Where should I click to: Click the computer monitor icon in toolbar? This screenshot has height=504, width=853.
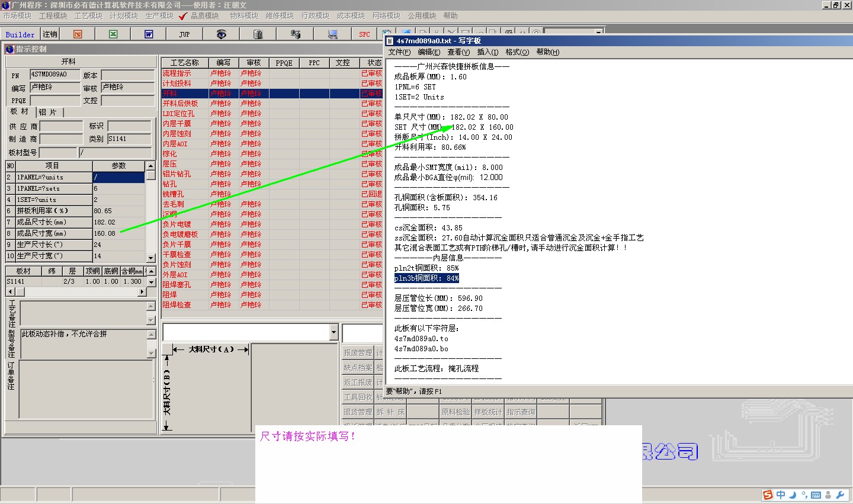(x=333, y=34)
